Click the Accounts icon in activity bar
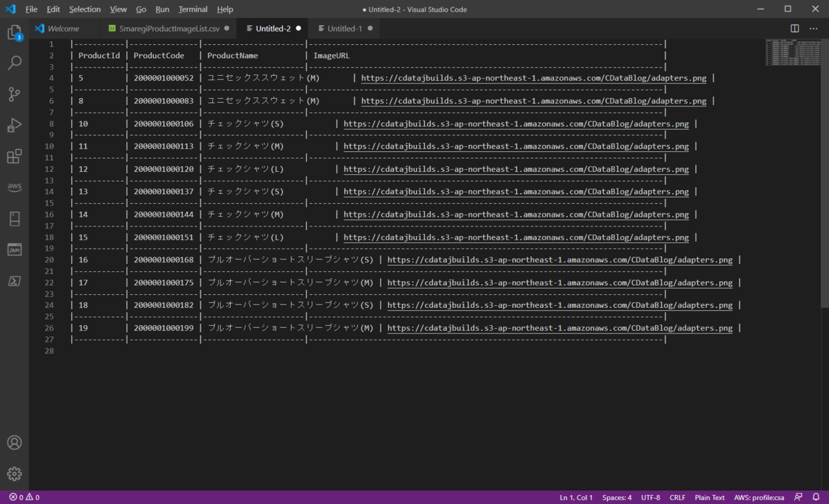Viewport: 829px width, 504px height. 14,443
